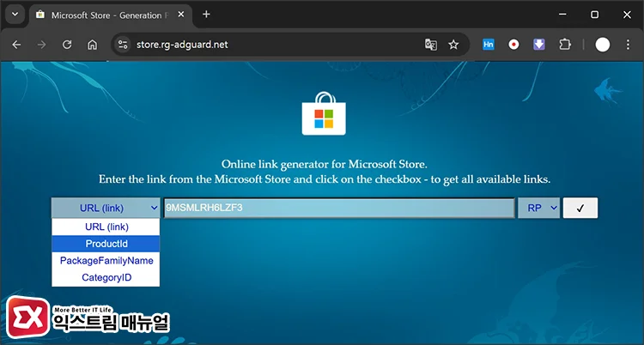
Task: Open the tab search dropdown
Action: (x=15, y=15)
